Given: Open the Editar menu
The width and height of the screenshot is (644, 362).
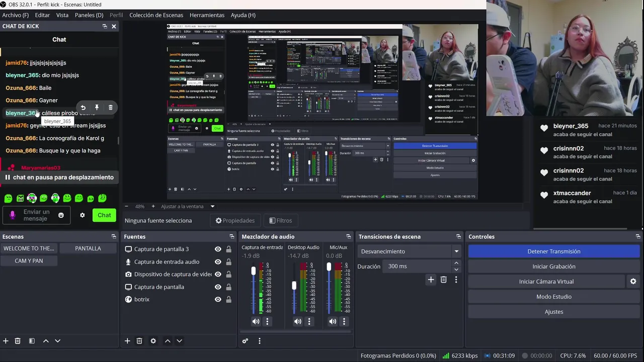Looking at the screenshot, I should pyautogui.click(x=42, y=15).
